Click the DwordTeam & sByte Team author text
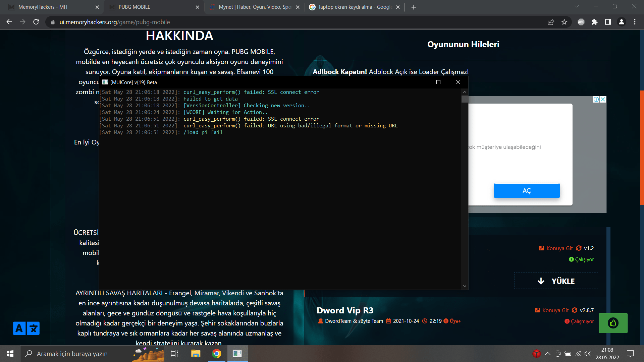This screenshot has height=362, width=644. pos(354,321)
